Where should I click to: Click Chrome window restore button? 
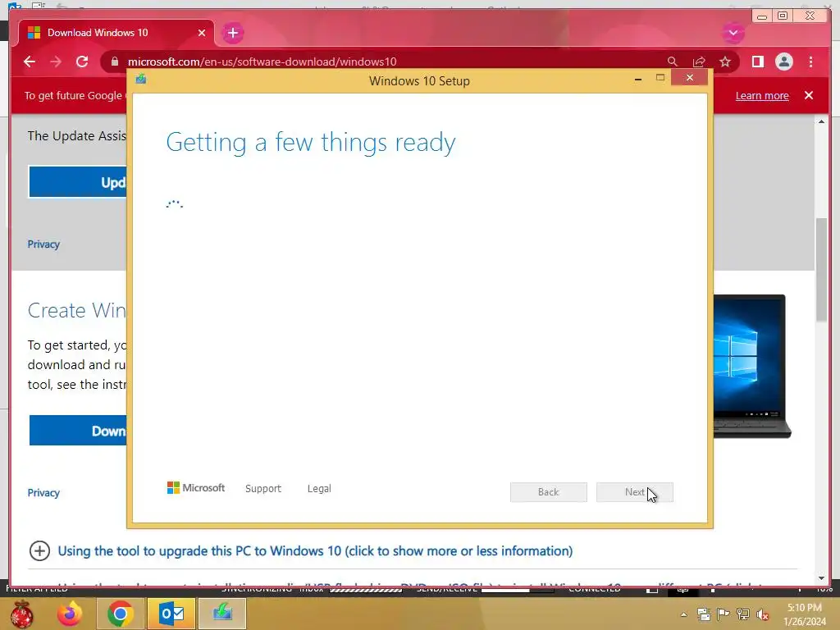783,16
